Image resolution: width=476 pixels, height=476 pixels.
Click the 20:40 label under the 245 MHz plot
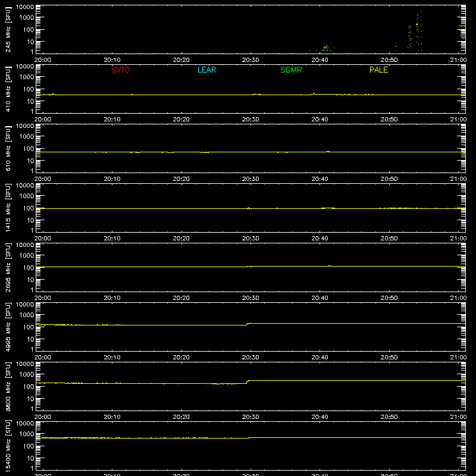[x=320, y=60]
